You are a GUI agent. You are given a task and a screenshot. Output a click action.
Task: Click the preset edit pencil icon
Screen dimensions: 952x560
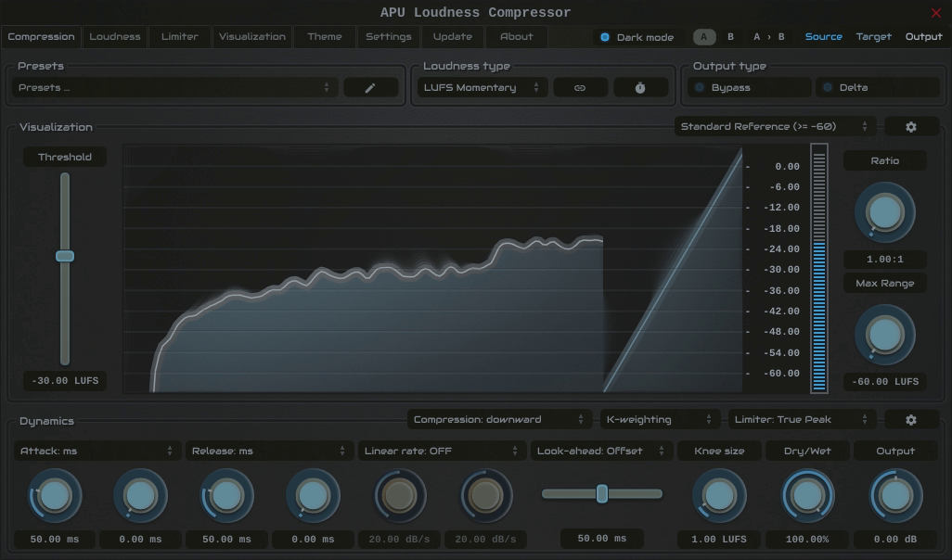370,88
